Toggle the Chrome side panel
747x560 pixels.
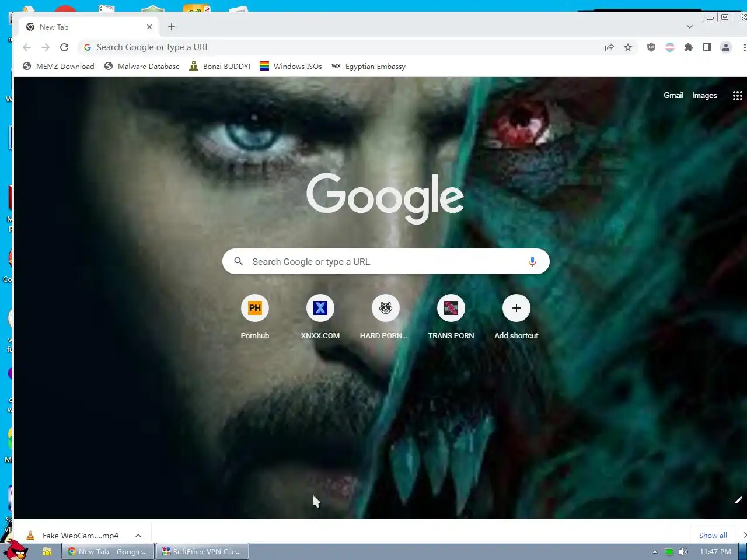point(707,47)
